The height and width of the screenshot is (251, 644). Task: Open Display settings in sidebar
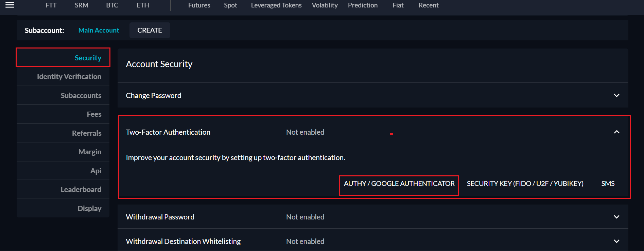pyautogui.click(x=89, y=209)
